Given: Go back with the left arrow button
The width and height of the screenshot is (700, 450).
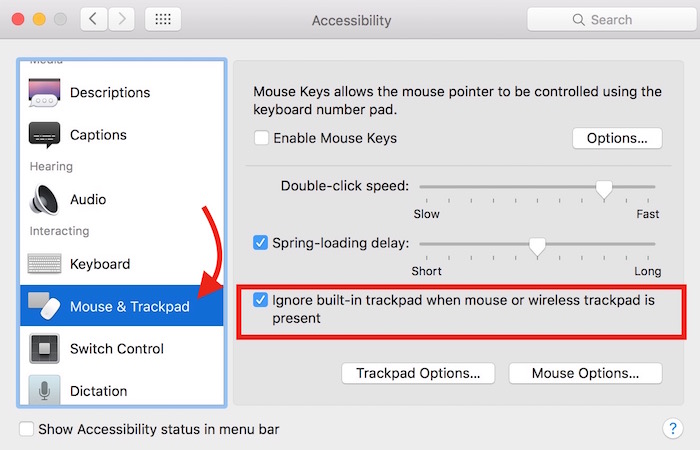Looking at the screenshot, I should pos(92,20).
